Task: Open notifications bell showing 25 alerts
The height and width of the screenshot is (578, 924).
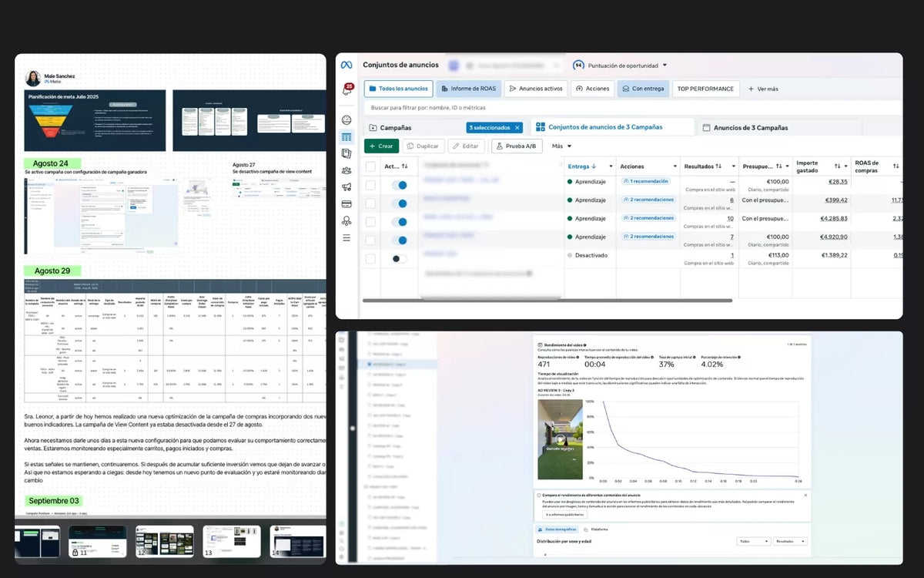Action: coord(348,89)
